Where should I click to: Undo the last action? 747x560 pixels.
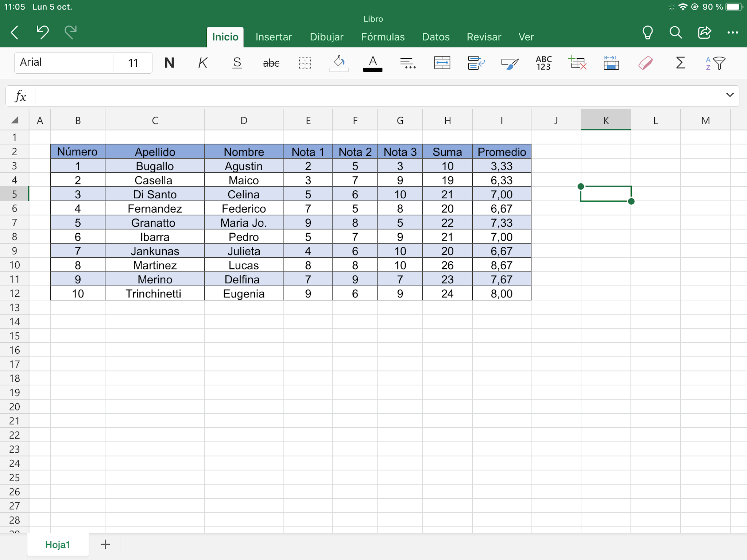pos(42,32)
